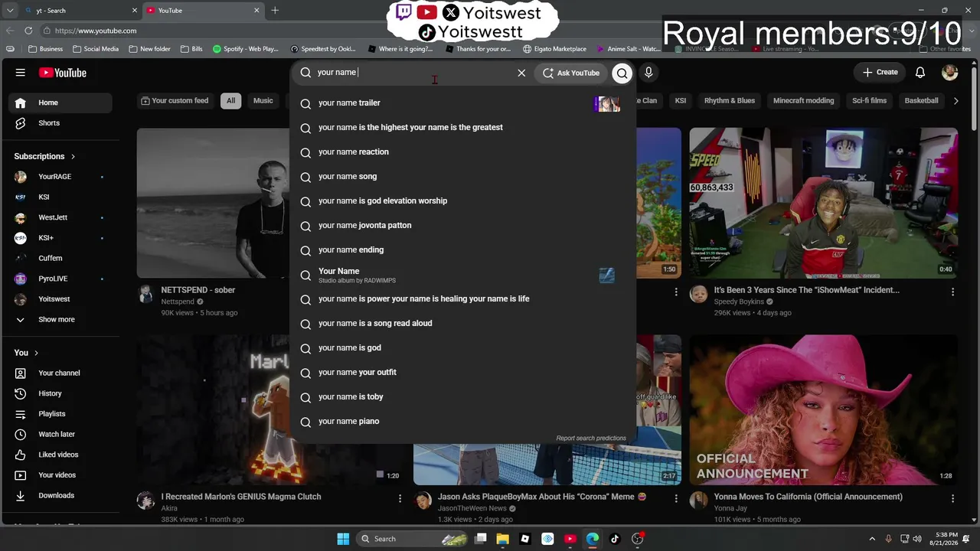
Task: Open the account avatar menu
Action: [950, 73]
